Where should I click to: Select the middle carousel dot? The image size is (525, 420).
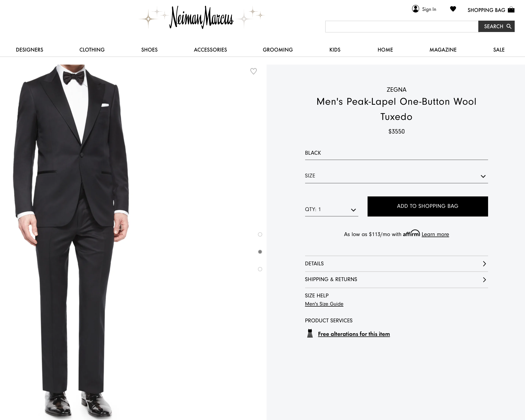point(260,252)
